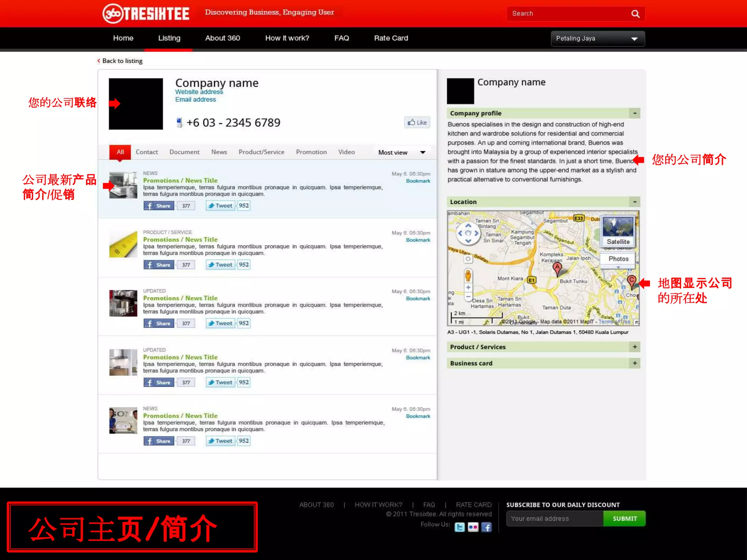Click Facebook Share on last News item
The image size is (747, 560).
pos(159,441)
